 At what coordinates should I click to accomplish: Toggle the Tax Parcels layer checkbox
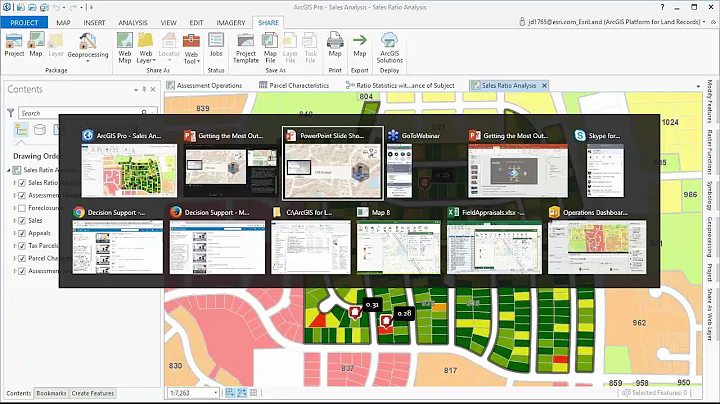click(x=22, y=246)
